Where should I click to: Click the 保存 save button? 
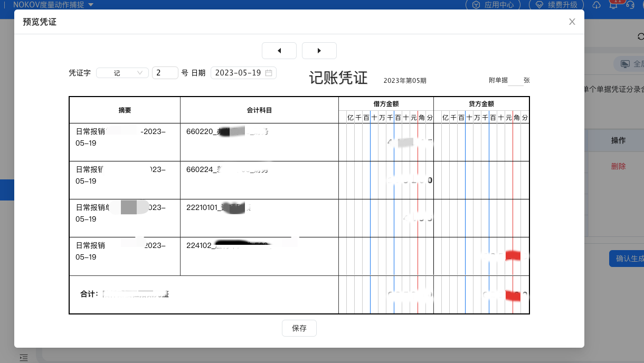point(299,328)
